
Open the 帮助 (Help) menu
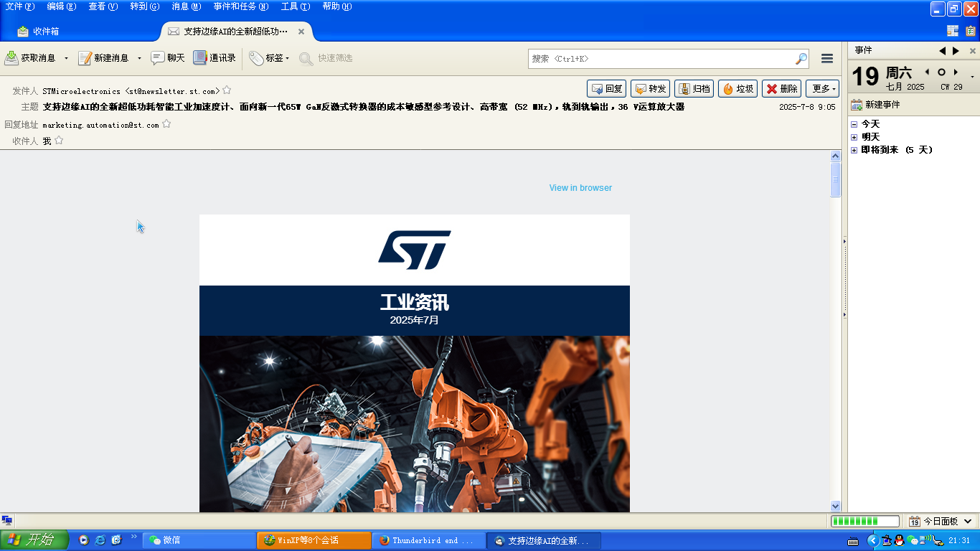[336, 6]
